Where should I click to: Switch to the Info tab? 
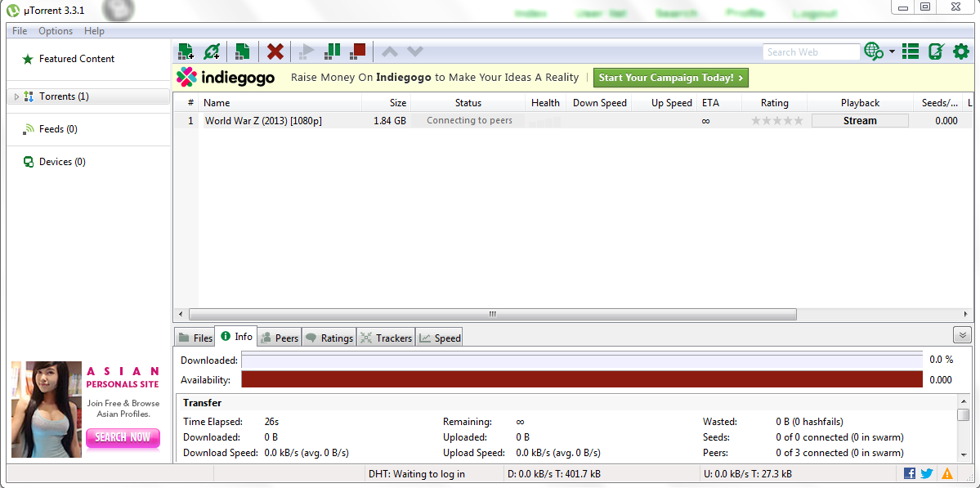coord(236,337)
